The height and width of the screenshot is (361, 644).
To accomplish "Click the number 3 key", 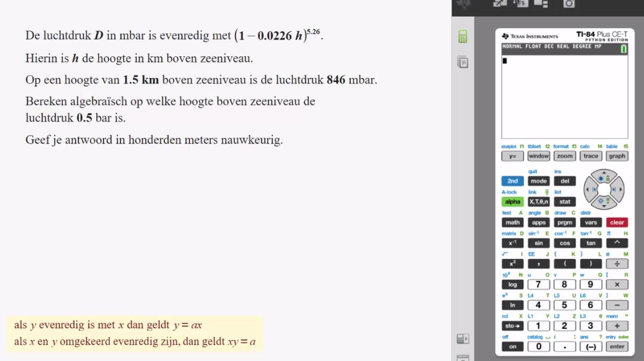I will coord(591,326).
